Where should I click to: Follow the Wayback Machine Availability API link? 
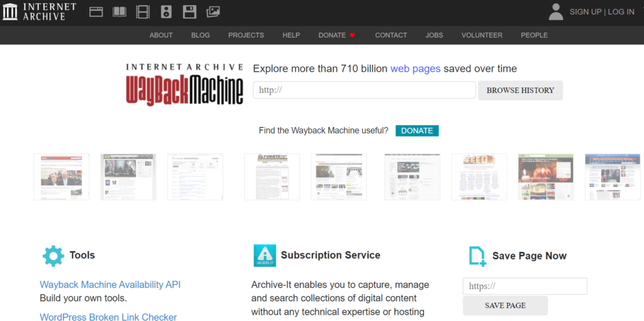[110, 284]
